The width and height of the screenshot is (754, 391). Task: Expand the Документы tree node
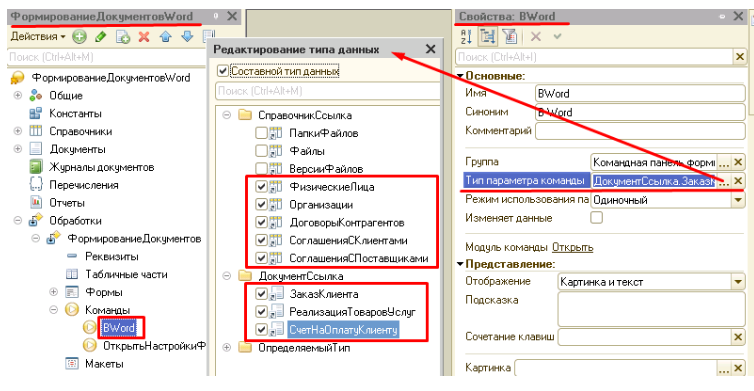coord(18,149)
